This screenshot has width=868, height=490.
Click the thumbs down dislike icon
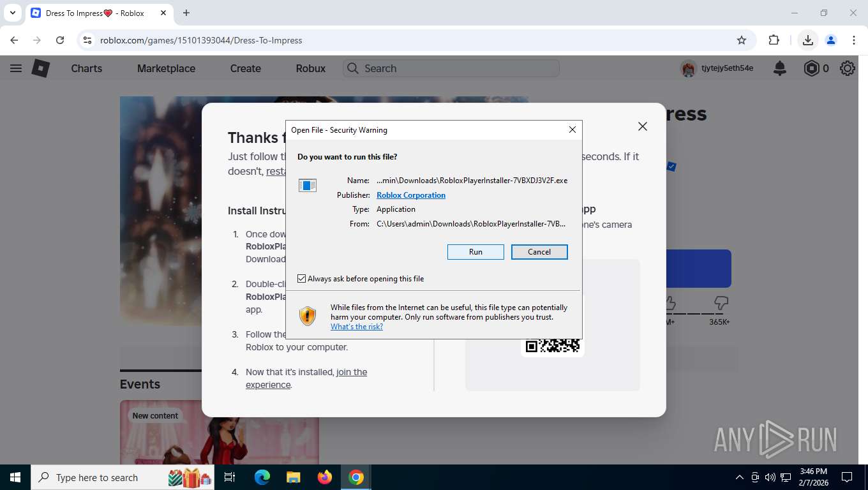721,302
